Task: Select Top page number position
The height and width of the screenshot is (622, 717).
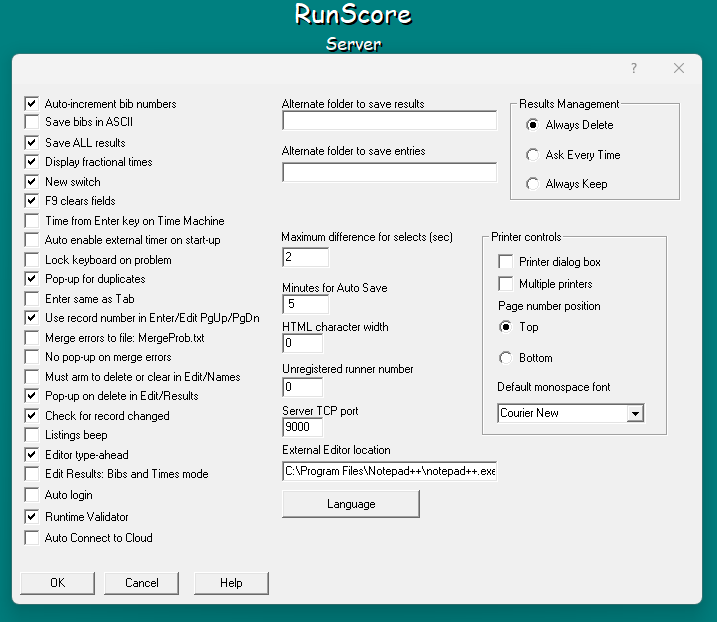Action: [506, 327]
